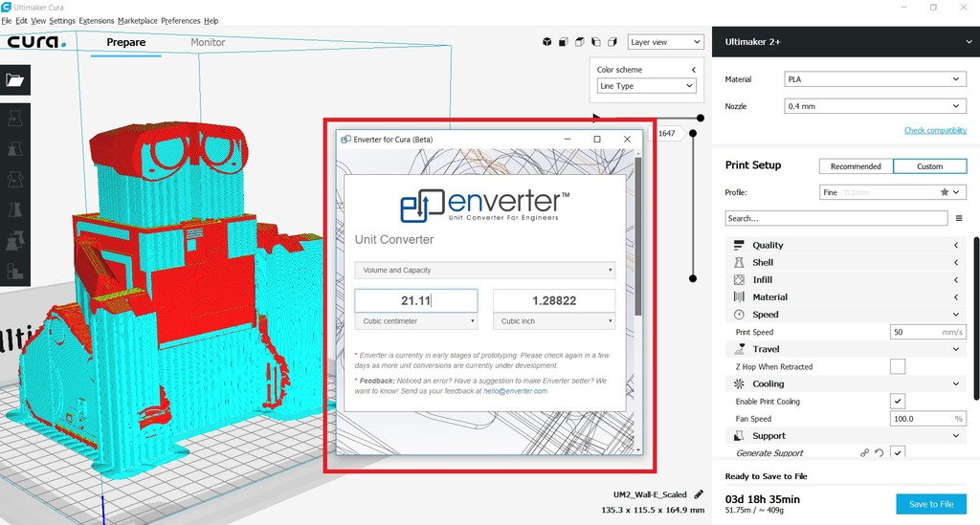Click the Shell category icon
980x525 pixels.
tap(739, 262)
